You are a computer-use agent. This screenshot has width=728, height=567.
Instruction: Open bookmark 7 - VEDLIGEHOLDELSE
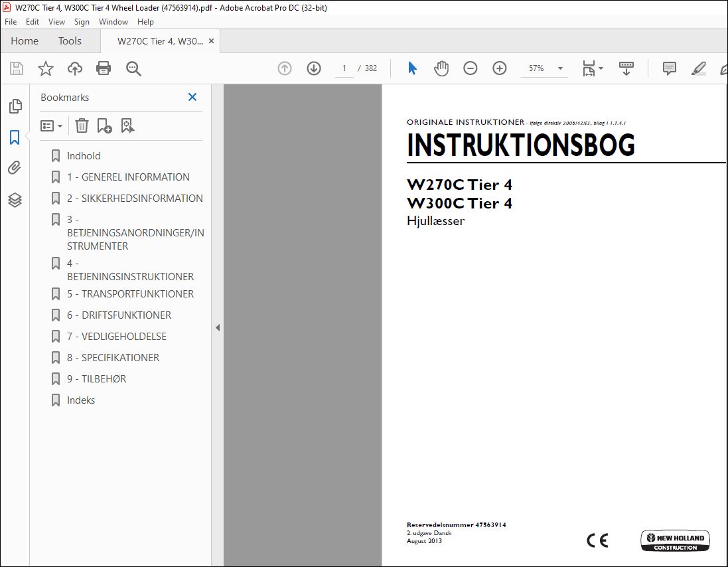coord(117,336)
